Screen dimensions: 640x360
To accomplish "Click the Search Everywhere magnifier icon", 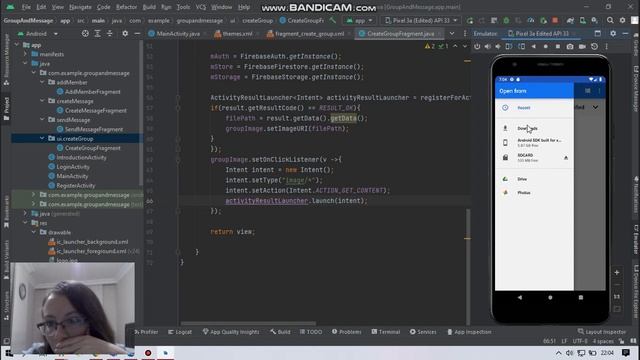I will coord(610,20).
